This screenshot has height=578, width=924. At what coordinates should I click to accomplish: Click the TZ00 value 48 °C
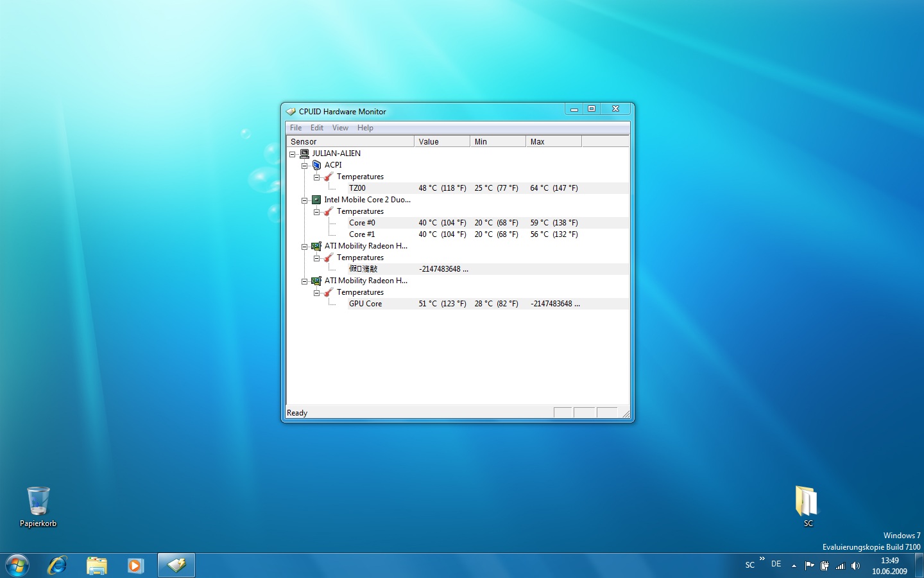coord(442,188)
